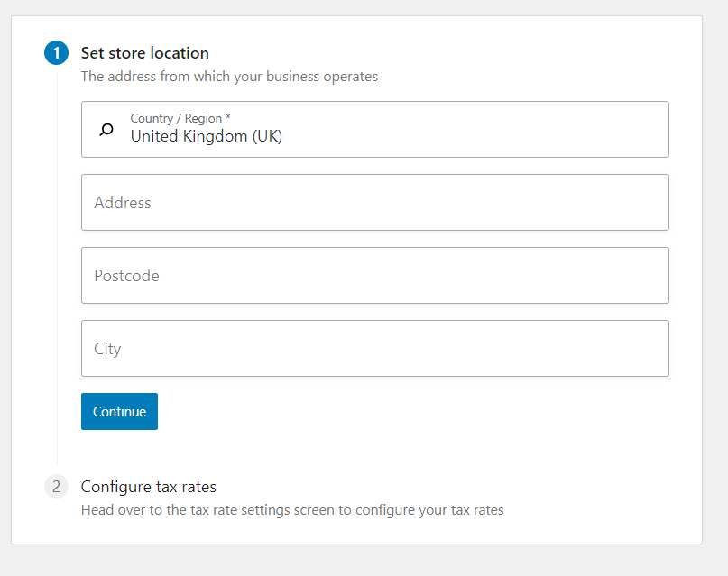Focus the Address input field

coord(374,202)
